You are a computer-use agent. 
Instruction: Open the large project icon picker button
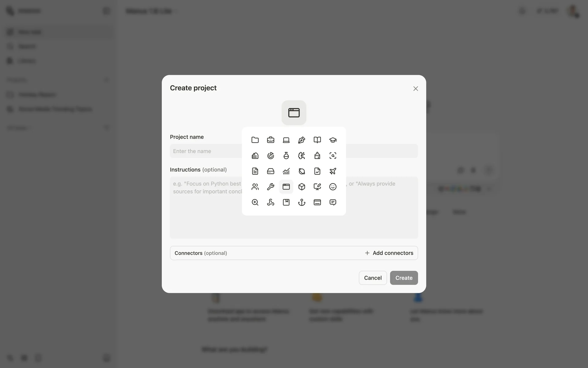coord(294,113)
